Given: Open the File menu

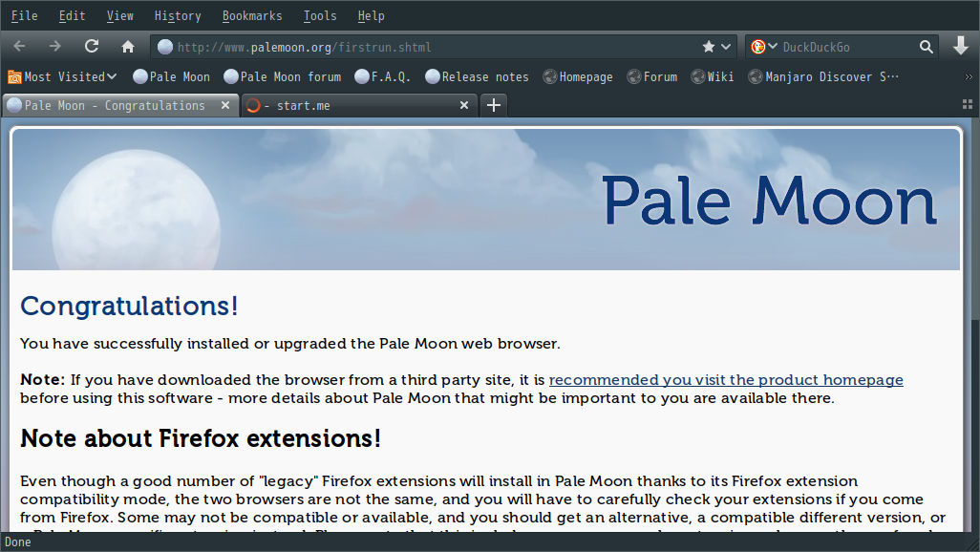Looking at the screenshot, I should 25,15.
